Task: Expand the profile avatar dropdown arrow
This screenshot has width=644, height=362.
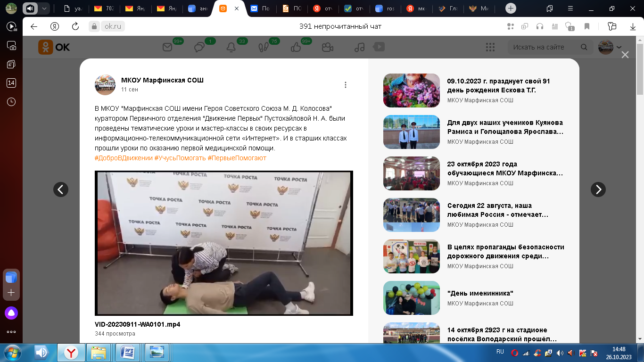Action: [x=619, y=47]
